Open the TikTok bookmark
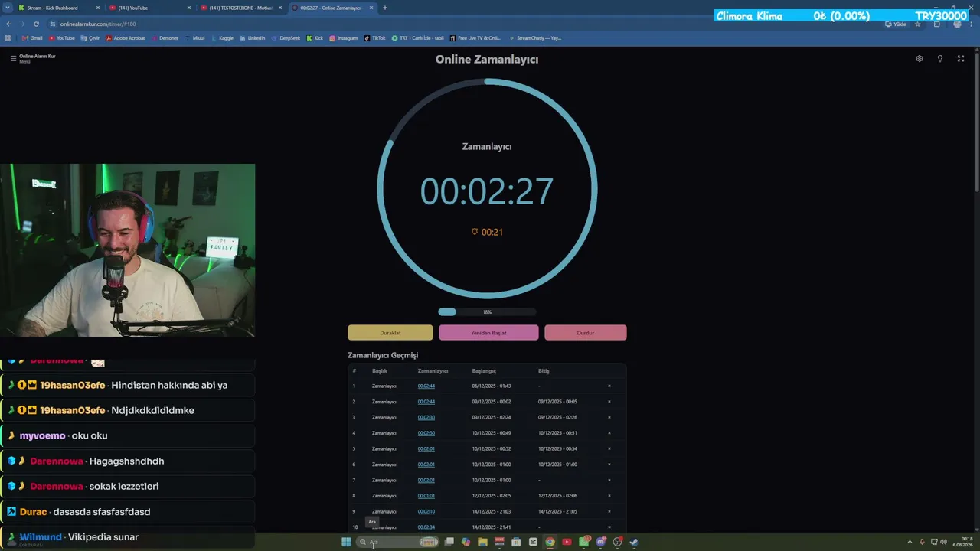Viewport: 980px width, 551px height. [374, 37]
